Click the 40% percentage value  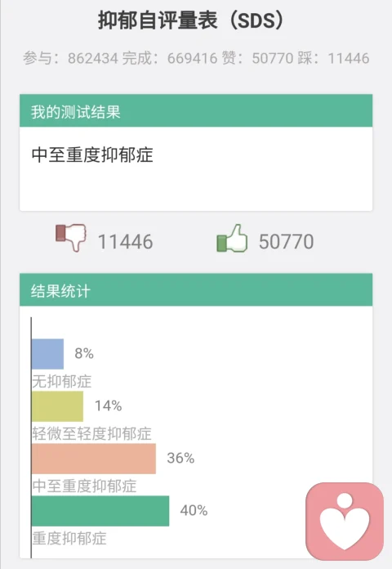click(194, 511)
